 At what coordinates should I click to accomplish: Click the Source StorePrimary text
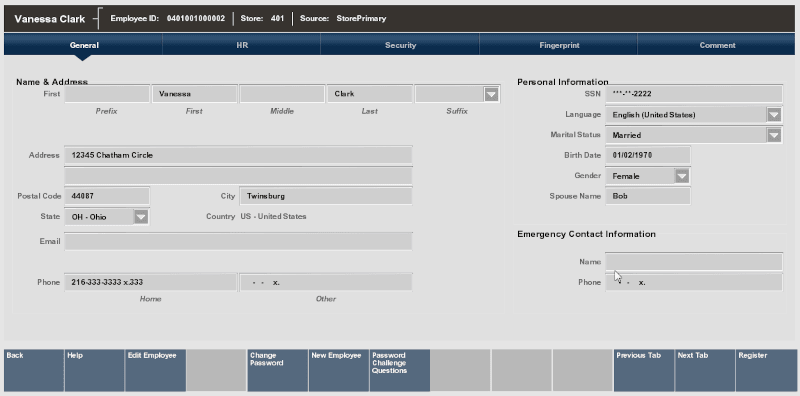[343, 18]
